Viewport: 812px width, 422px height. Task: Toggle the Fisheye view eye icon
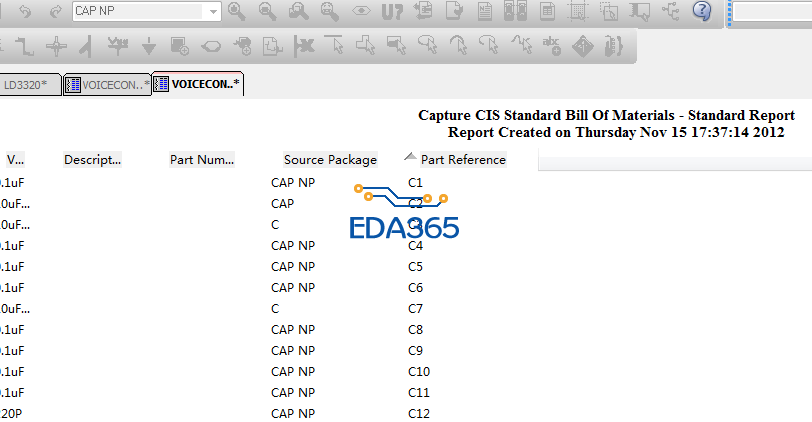coord(361,11)
